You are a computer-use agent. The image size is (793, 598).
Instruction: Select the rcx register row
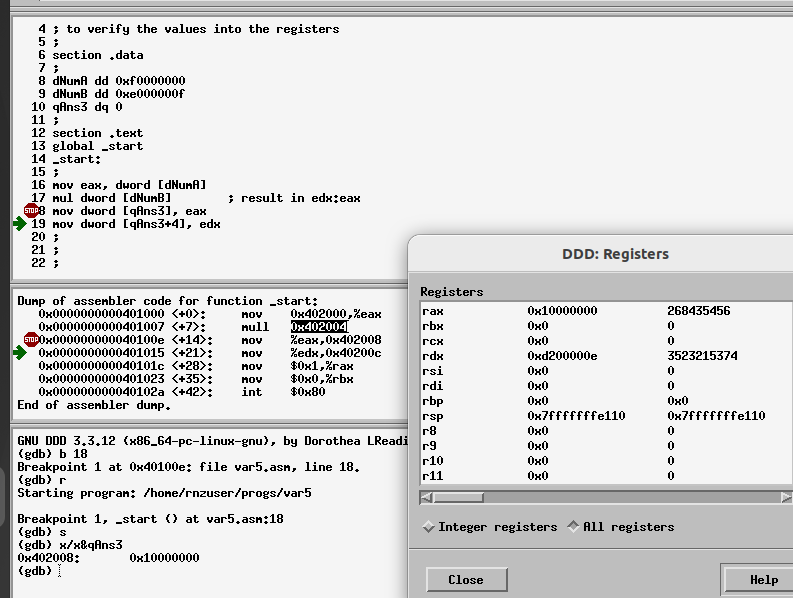pos(606,340)
